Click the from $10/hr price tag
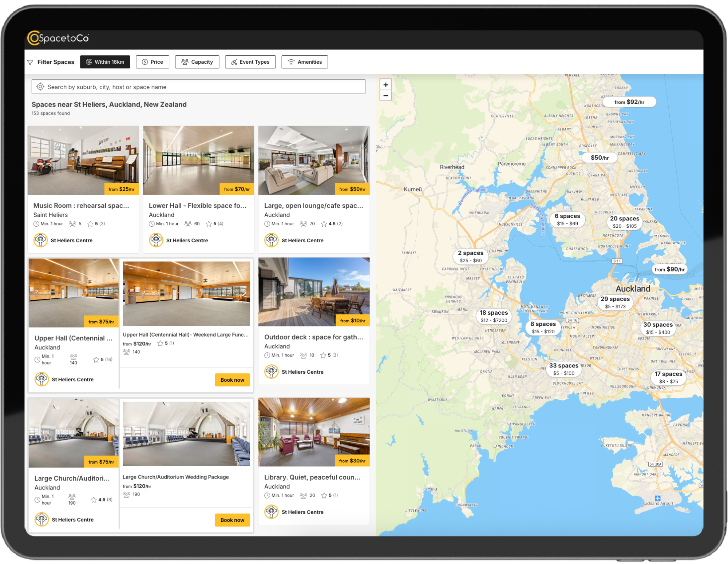The image size is (728, 564). pos(353,321)
